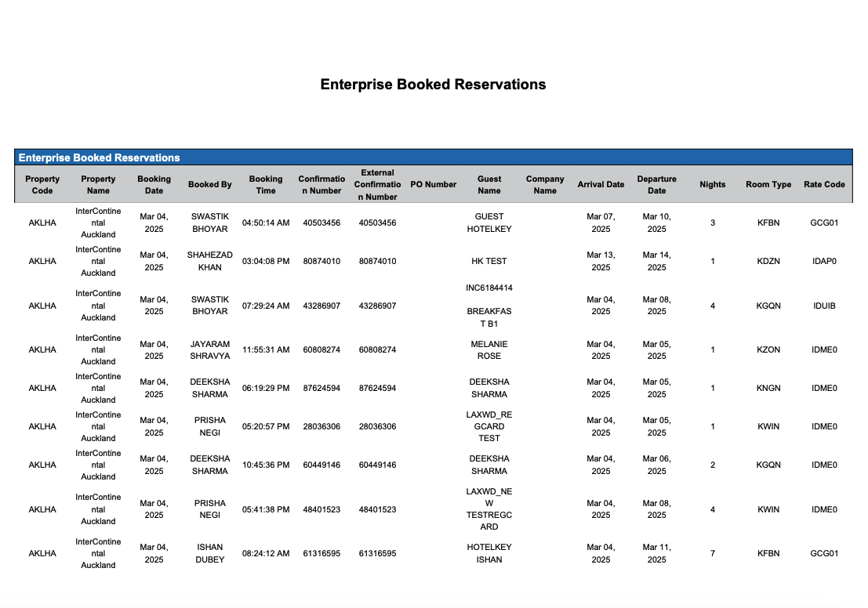Select the Property Code column header
Viewport: 868px width, 608px height.
click(x=42, y=185)
